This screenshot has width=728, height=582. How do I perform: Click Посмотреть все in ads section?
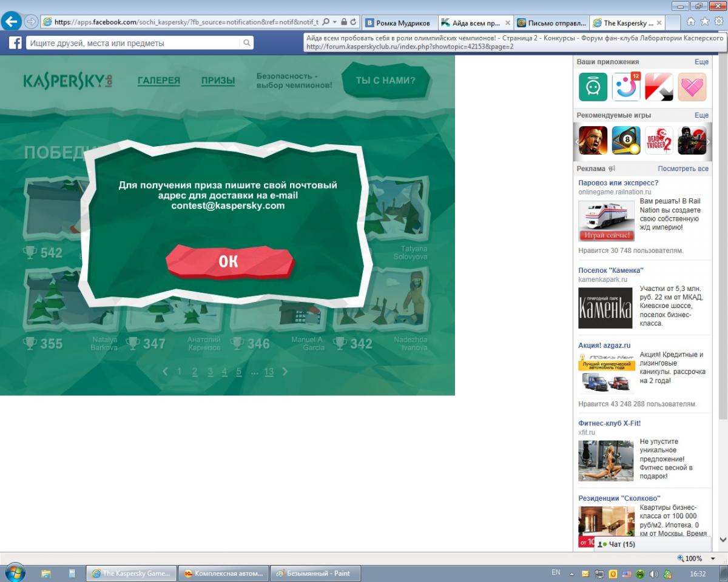pos(683,169)
